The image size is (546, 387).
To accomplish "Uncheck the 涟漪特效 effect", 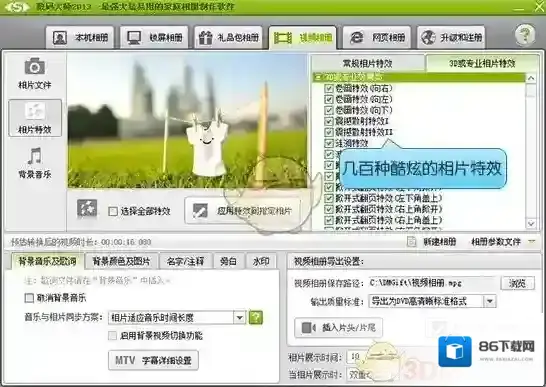I will pyautogui.click(x=328, y=143).
